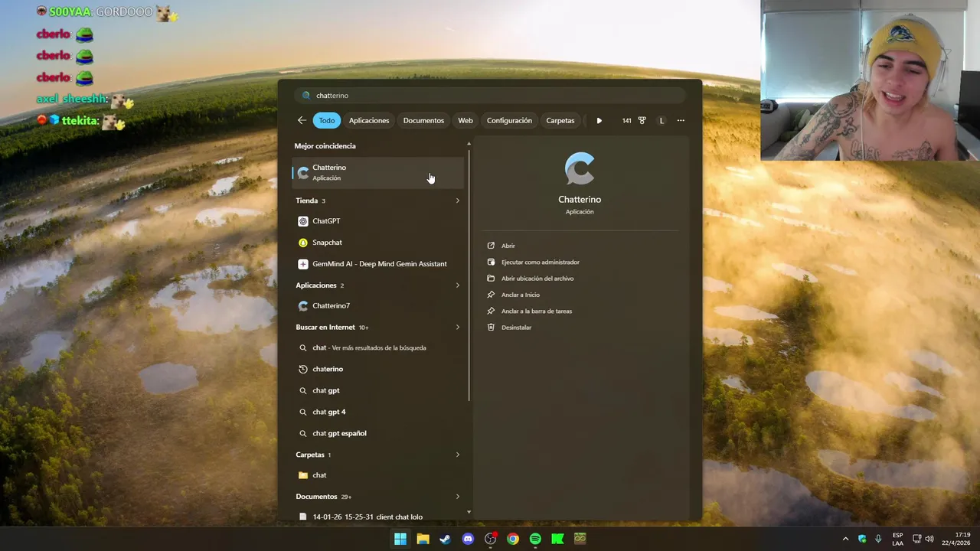Click the microphone tray icon
Image resolution: width=980 pixels, height=551 pixels.
(878, 539)
